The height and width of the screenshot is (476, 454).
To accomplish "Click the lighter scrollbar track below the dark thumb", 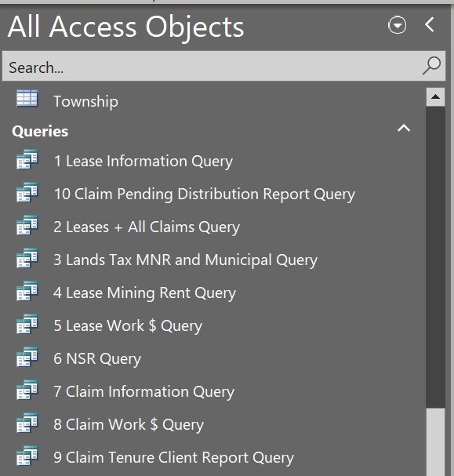I will click(435, 442).
